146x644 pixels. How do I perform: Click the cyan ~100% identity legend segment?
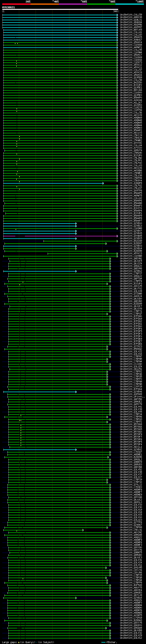pyautogui.click(x=130, y=4)
